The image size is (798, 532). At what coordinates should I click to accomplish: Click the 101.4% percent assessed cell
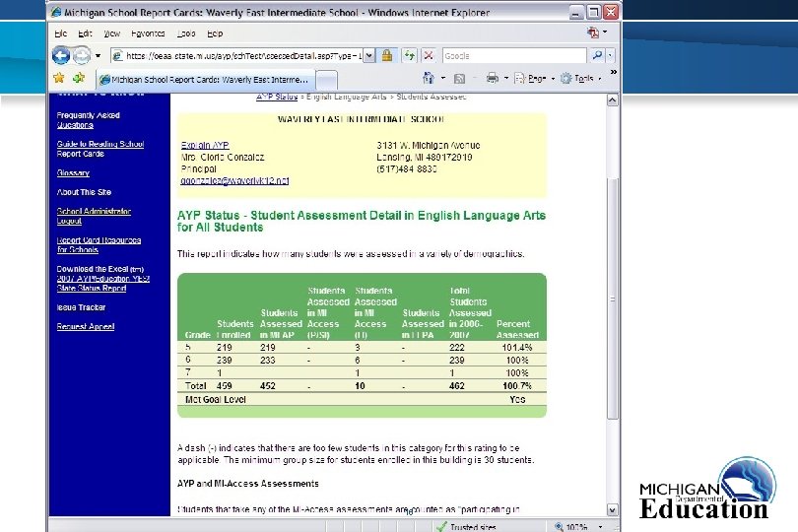coord(517,348)
